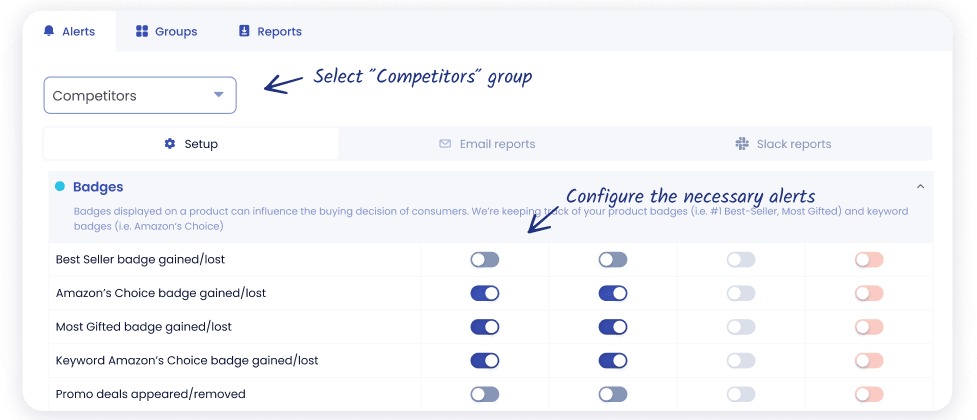The height and width of the screenshot is (420, 977).
Task: Toggle red Keyword Amazon's Choice switch
Action: 869,360
